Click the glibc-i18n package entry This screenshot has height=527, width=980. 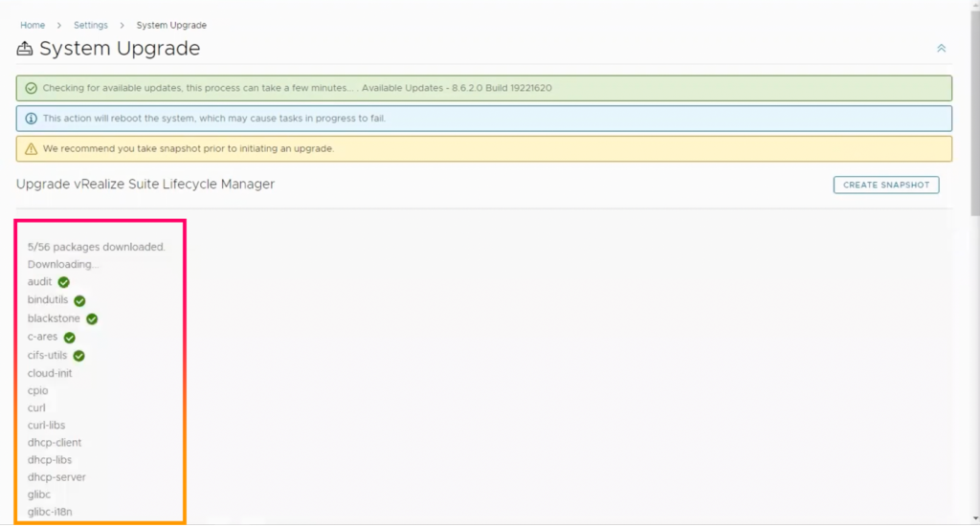pos(50,512)
